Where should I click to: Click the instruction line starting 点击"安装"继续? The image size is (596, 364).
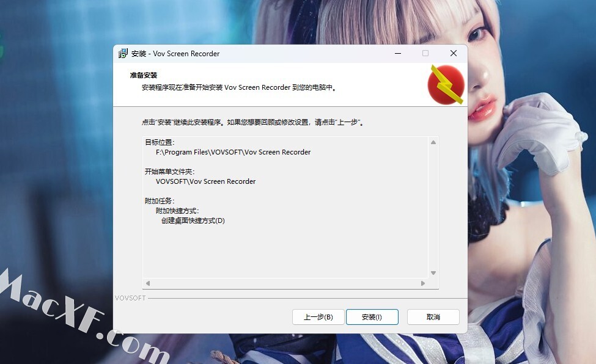click(253, 122)
